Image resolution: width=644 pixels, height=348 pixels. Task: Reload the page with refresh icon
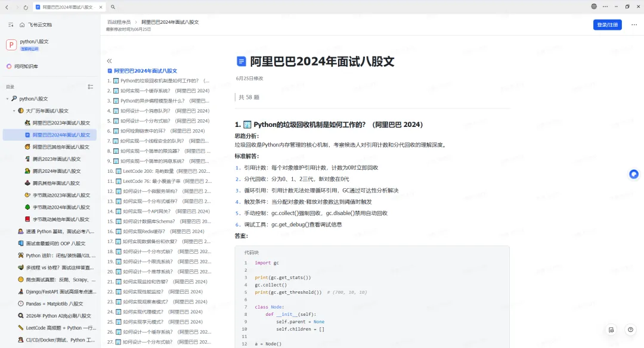pos(26,7)
